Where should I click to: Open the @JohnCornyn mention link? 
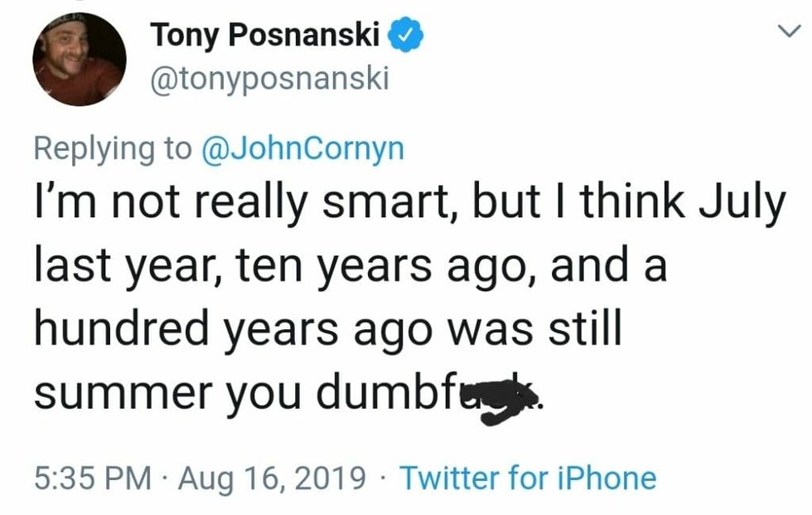(x=302, y=148)
